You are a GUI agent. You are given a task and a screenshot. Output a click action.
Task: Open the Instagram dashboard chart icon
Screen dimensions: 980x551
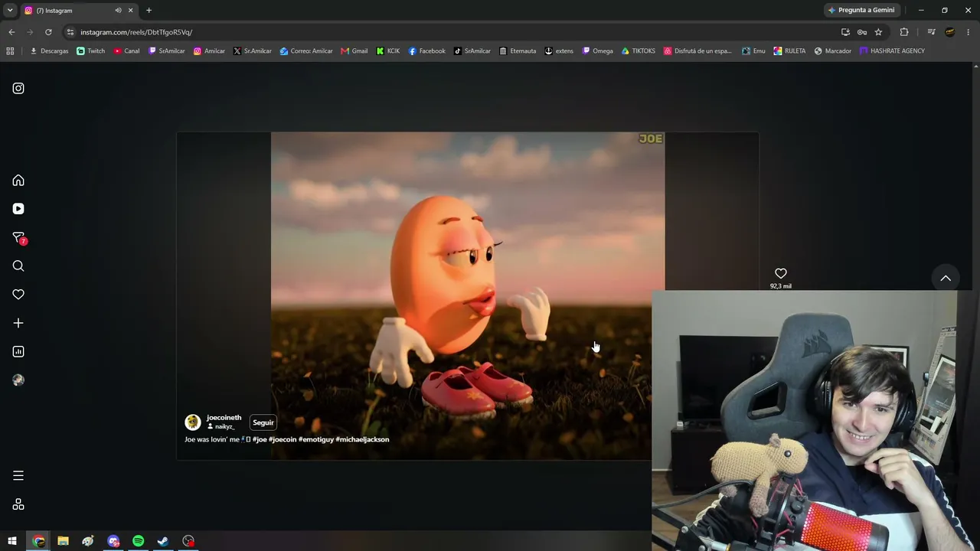tap(18, 351)
